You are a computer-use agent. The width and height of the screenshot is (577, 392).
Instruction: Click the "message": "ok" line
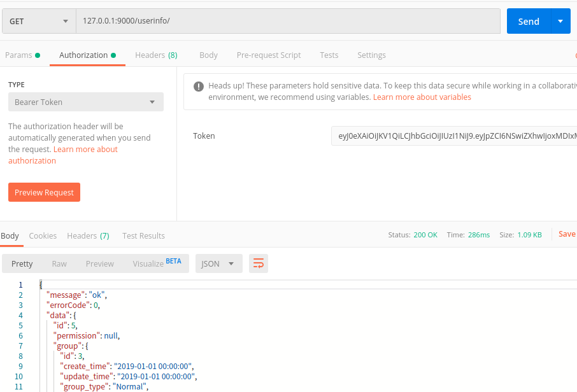[x=76, y=295]
